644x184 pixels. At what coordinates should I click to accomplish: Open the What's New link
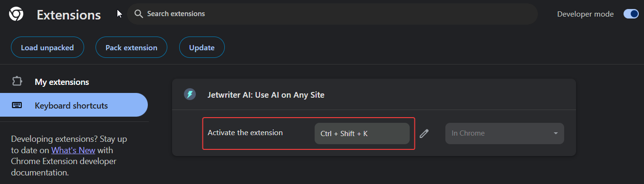click(x=73, y=150)
